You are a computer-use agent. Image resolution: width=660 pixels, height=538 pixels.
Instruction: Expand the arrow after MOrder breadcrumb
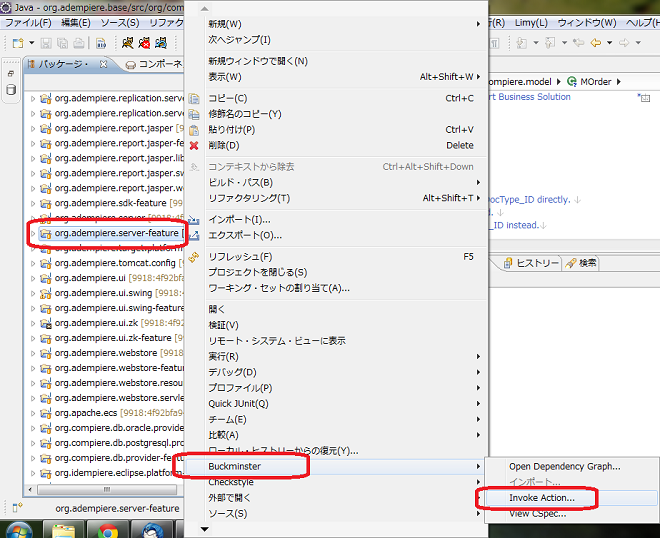pos(618,82)
